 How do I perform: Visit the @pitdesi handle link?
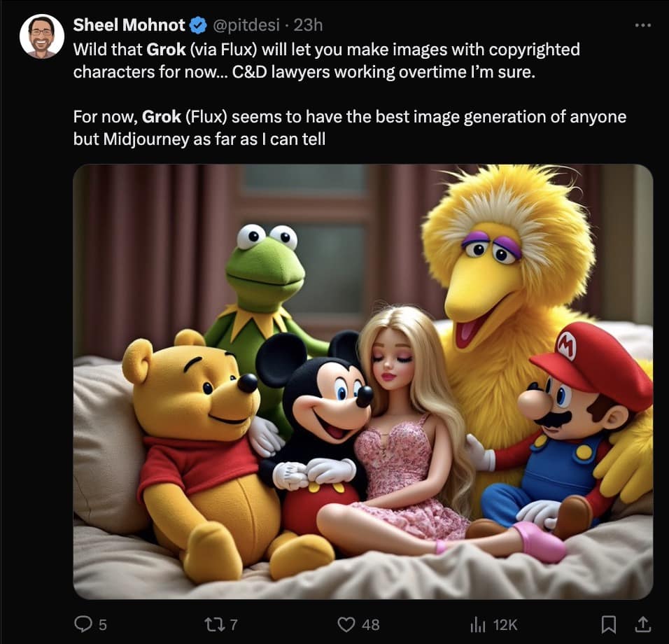pos(246,26)
